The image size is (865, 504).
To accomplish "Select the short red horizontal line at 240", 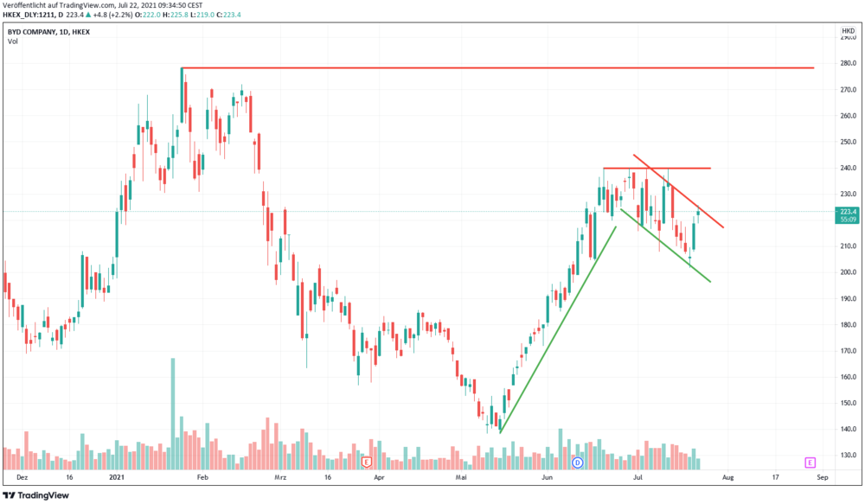I will pos(657,168).
